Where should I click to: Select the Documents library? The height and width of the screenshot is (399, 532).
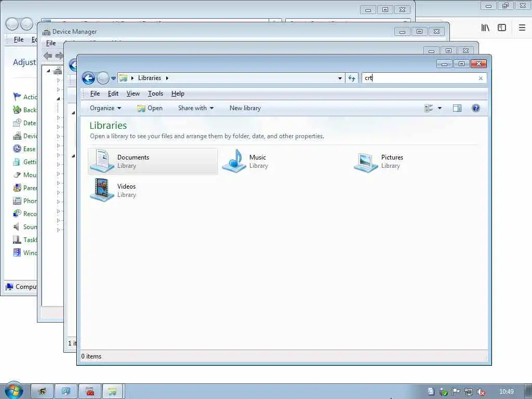[153, 162]
